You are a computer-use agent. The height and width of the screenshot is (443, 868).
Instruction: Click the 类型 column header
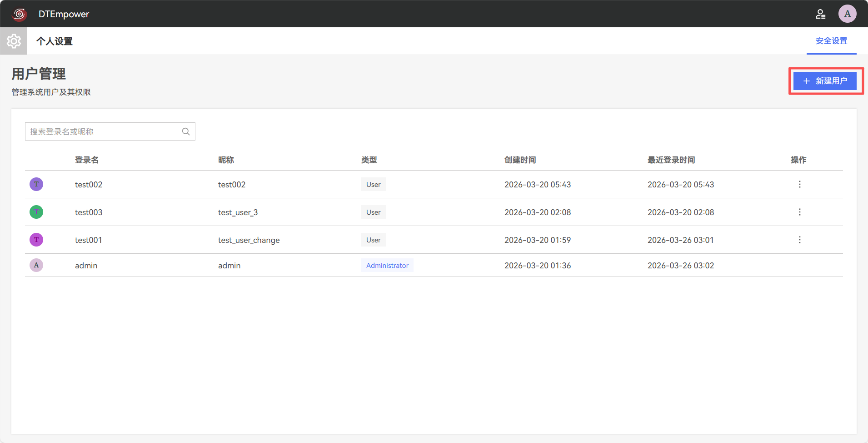tap(369, 160)
